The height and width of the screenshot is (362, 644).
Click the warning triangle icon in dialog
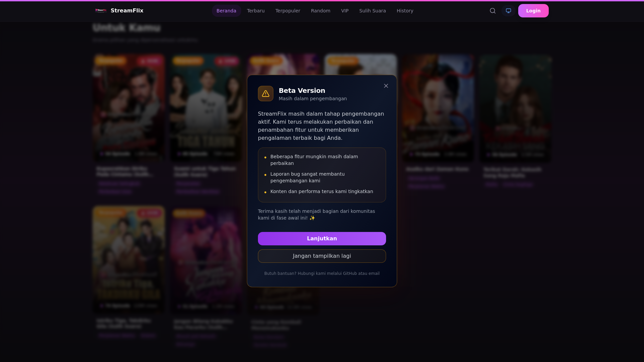266,94
